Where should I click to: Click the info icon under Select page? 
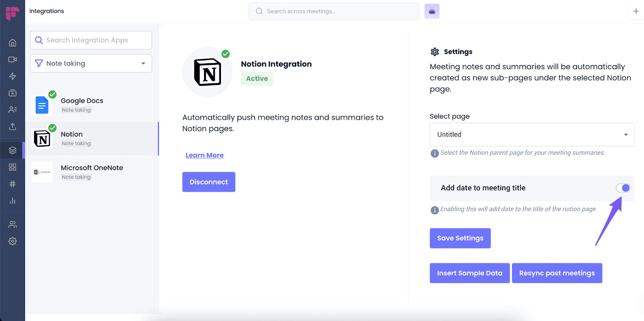(435, 153)
